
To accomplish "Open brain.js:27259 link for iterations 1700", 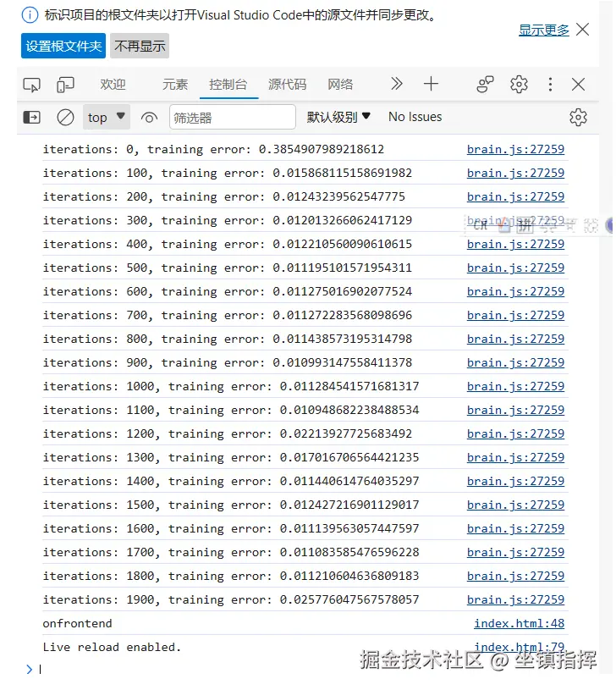I will pos(515,553).
